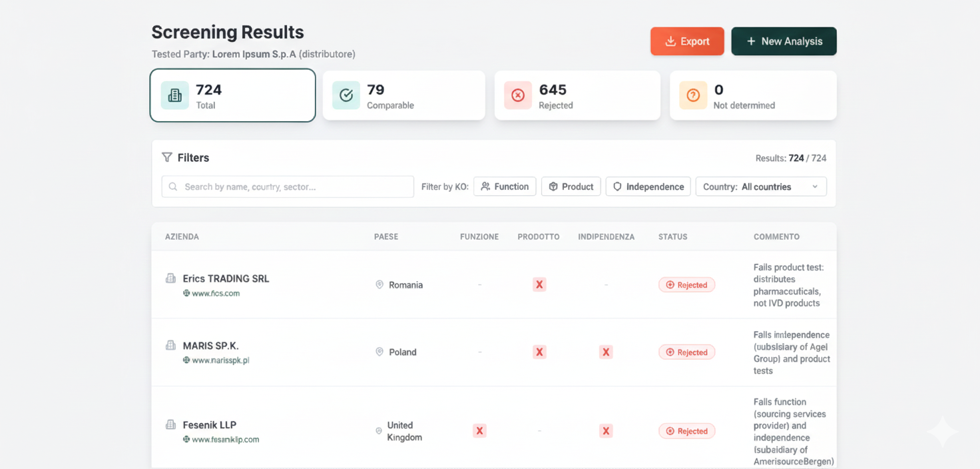Click the Rejected status badge for MARIS SP.K.
This screenshot has width=980, height=469.
pos(686,352)
